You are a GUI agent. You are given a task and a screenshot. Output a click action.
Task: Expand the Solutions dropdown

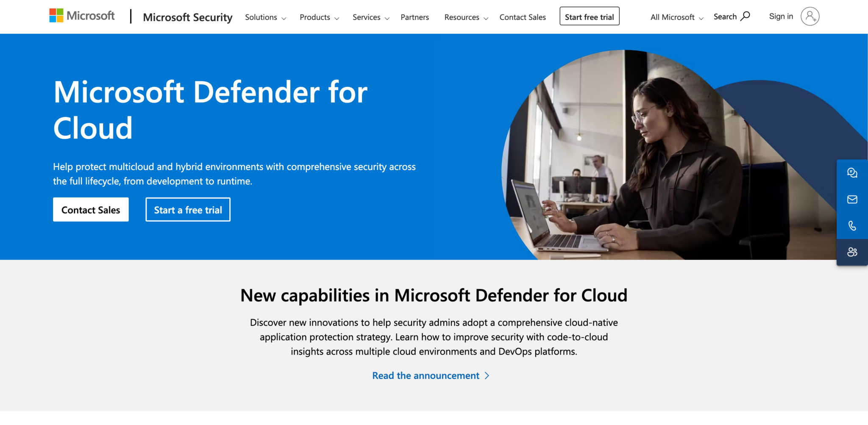click(x=265, y=17)
